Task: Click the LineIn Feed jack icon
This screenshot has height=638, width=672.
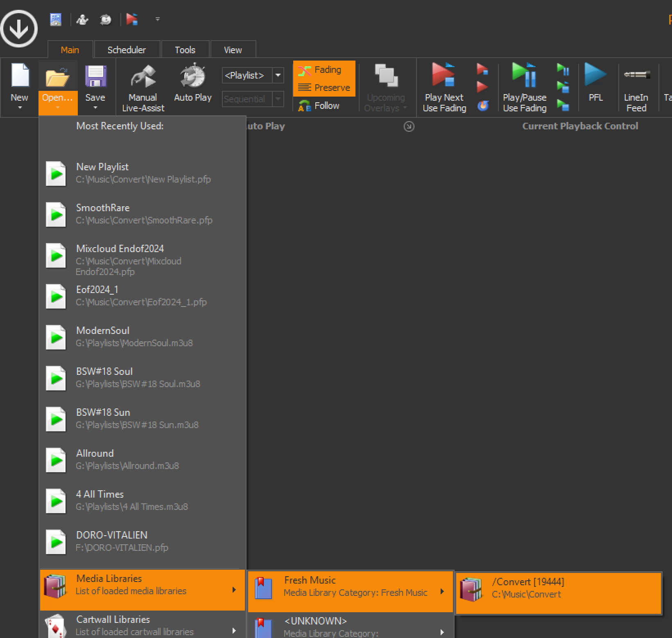Action: point(636,75)
